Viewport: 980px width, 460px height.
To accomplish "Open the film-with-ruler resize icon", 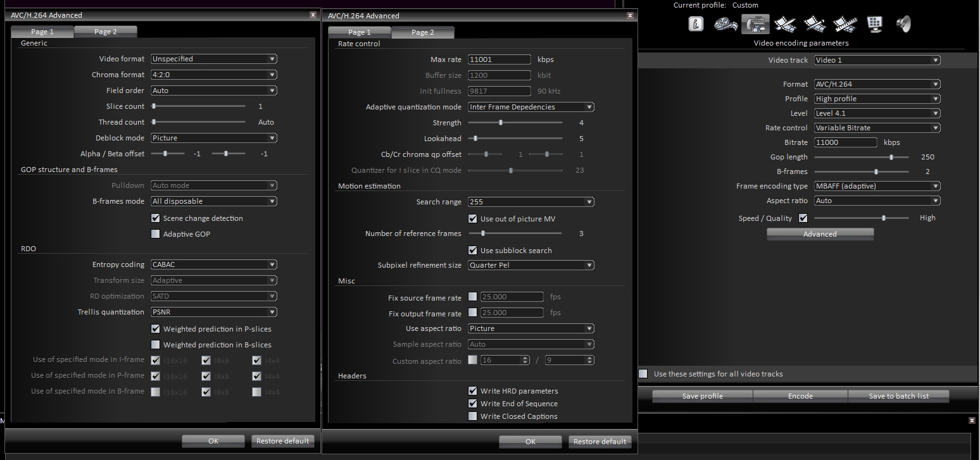I will coord(845,24).
